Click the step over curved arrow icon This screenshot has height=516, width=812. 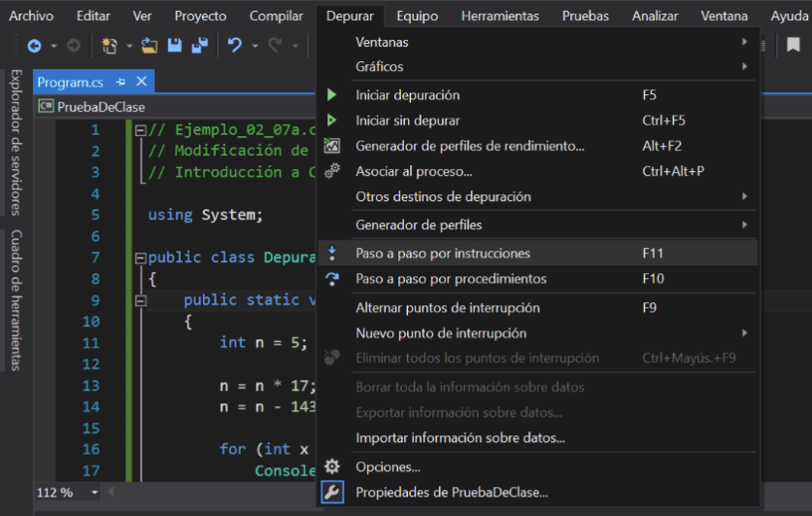332,279
